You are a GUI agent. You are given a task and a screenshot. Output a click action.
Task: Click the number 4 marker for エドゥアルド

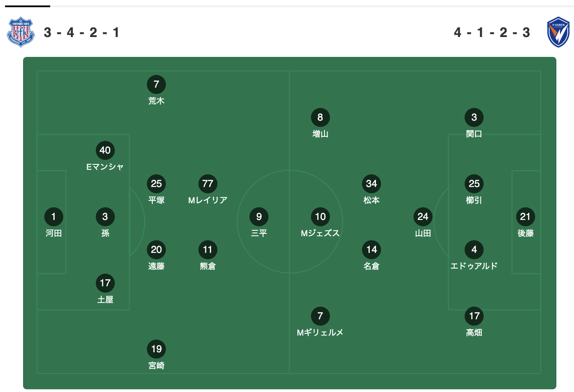pos(474,250)
